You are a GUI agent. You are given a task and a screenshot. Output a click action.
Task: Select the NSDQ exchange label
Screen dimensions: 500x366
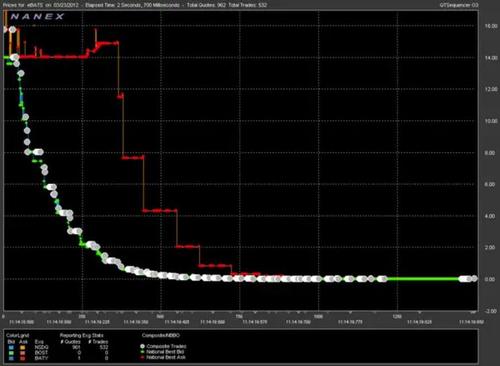[41, 347]
